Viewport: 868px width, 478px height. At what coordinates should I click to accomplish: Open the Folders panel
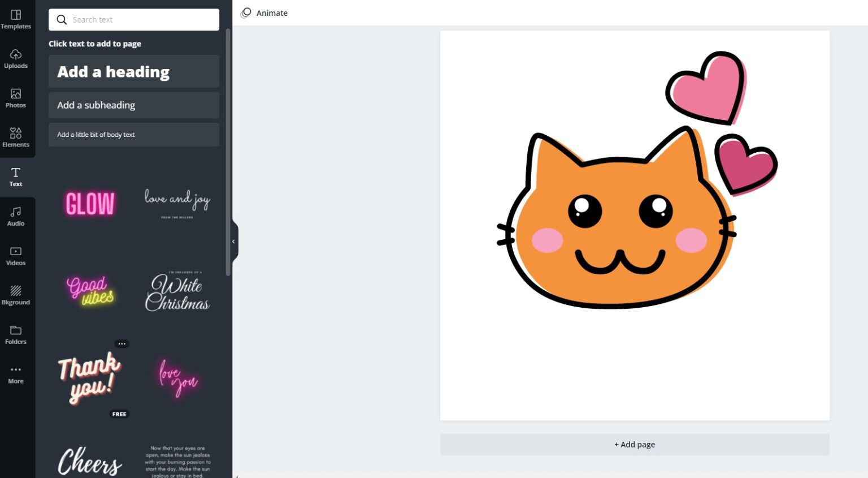click(x=16, y=335)
